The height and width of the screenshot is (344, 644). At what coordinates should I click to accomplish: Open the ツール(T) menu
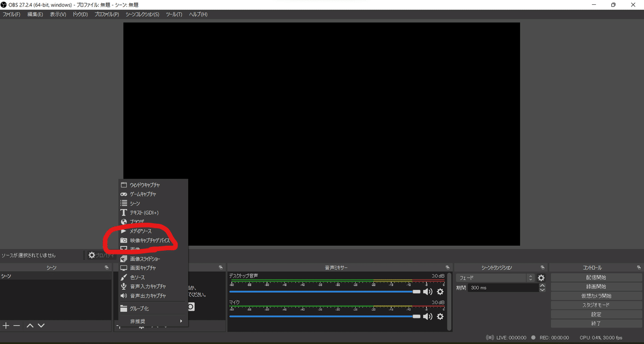click(x=174, y=14)
